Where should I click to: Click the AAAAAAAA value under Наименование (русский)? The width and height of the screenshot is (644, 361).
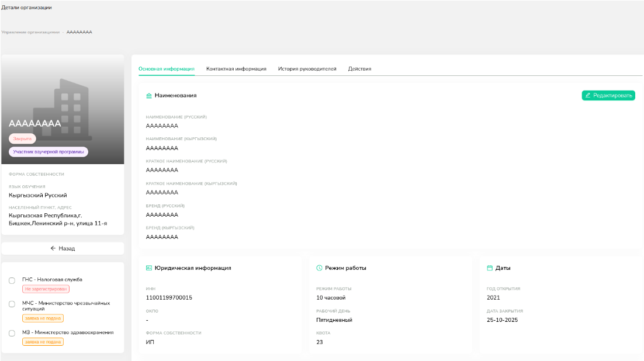click(x=162, y=126)
